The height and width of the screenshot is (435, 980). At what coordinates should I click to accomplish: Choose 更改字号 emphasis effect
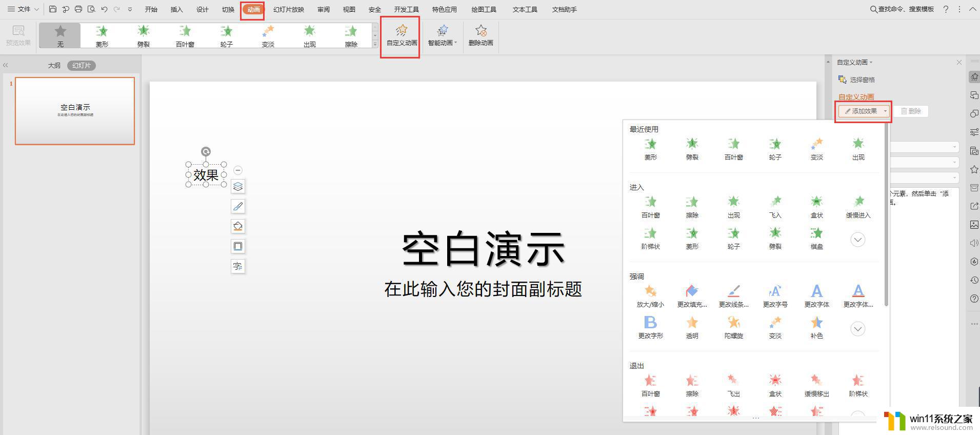pyautogui.click(x=775, y=296)
